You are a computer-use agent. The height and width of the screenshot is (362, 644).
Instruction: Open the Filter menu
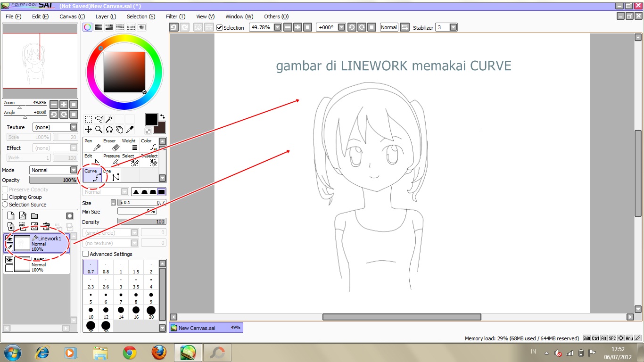pyautogui.click(x=175, y=16)
